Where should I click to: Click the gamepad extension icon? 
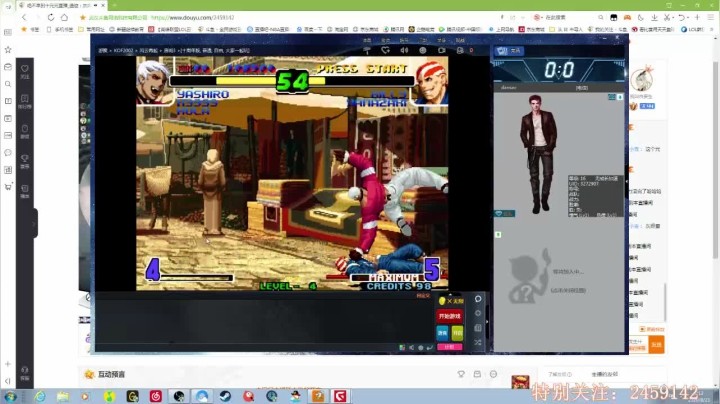(627, 17)
